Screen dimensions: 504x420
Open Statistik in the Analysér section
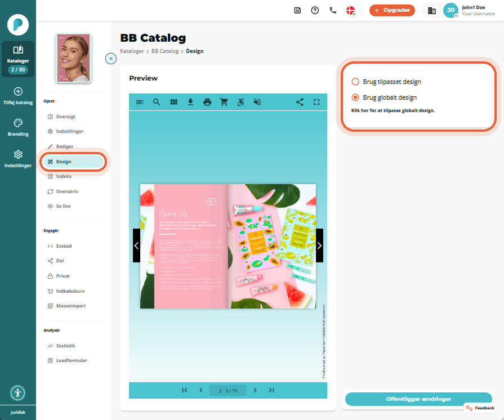65,346
